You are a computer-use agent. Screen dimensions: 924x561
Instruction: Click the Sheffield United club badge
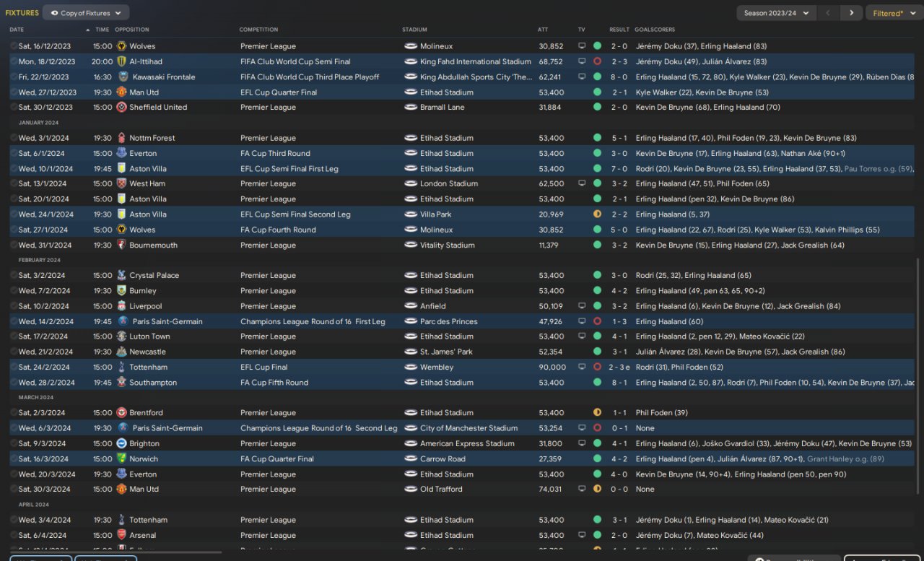coord(121,107)
